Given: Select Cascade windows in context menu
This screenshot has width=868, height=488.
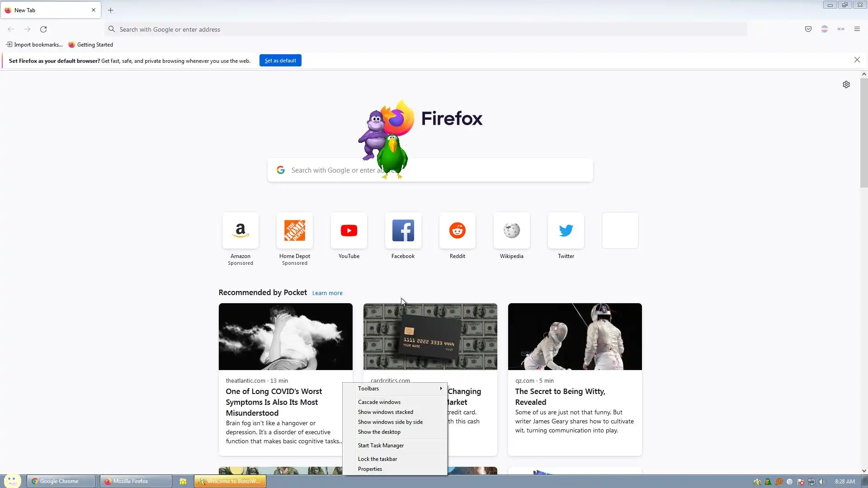Looking at the screenshot, I should tap(379, 402).
